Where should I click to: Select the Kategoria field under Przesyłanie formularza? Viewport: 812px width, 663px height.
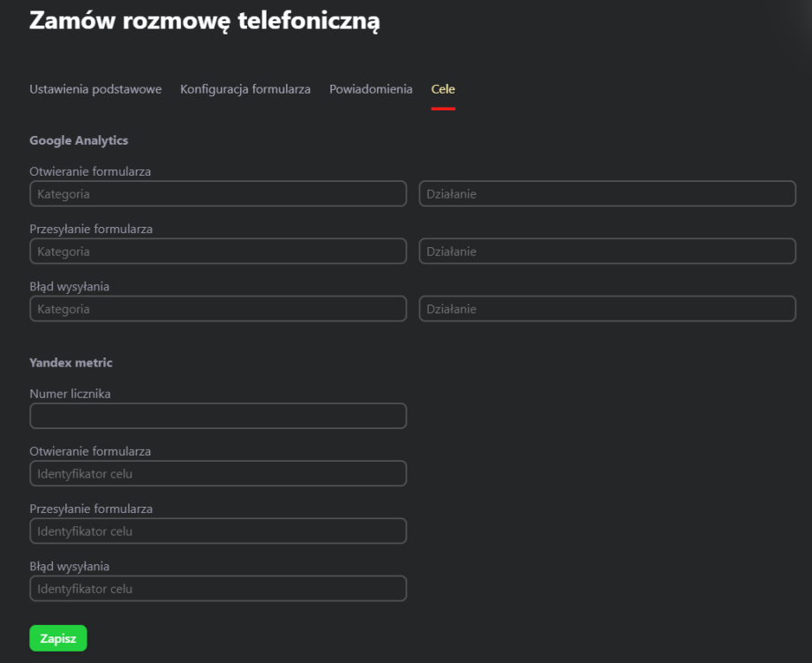click(218, 251)
